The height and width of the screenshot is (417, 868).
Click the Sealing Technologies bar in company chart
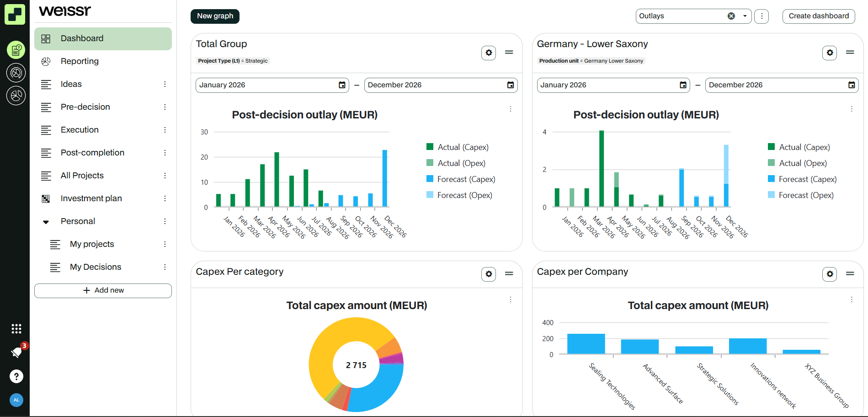(586, 343)
